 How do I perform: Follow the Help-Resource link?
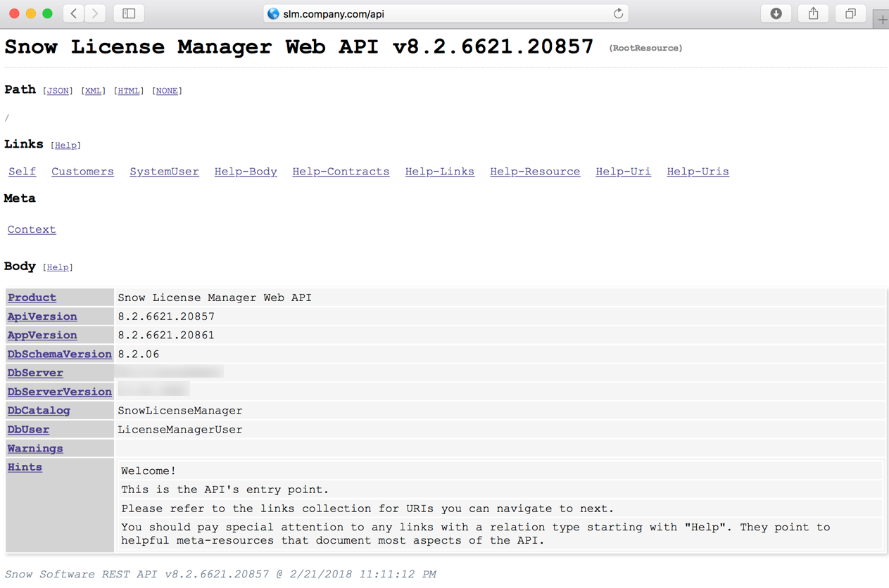tap(535, 172)
